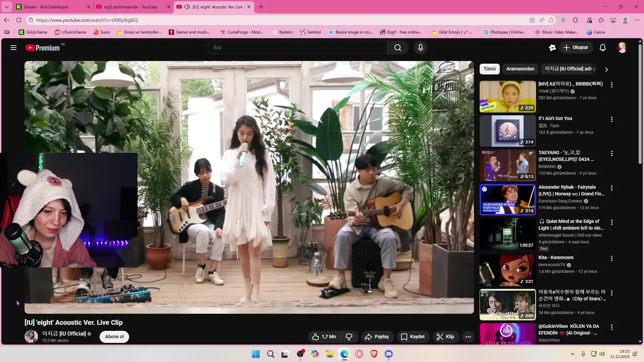644x362 pixels.
Task: Like the video with thumbs up
Action: (324, 337)
